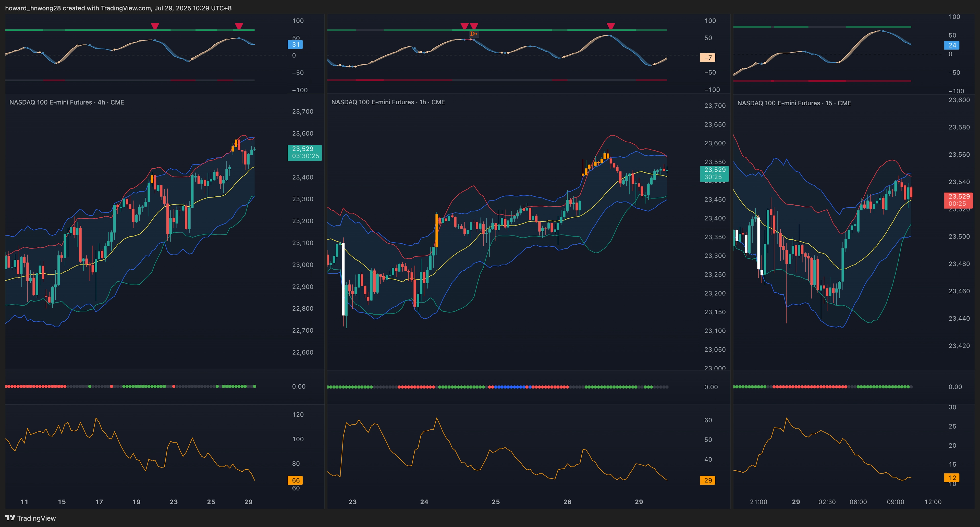Click the 02:30 time label on 15m axis
The width and height of the screenshot is (980, 527).
(x=827, y=502)
